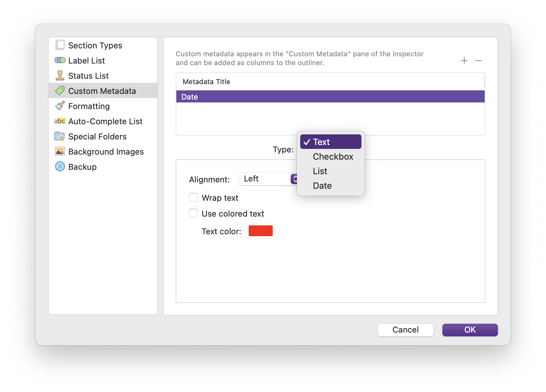Click the Label List colored circles icon
546x392 pixels.
click(x=60, y=60)
